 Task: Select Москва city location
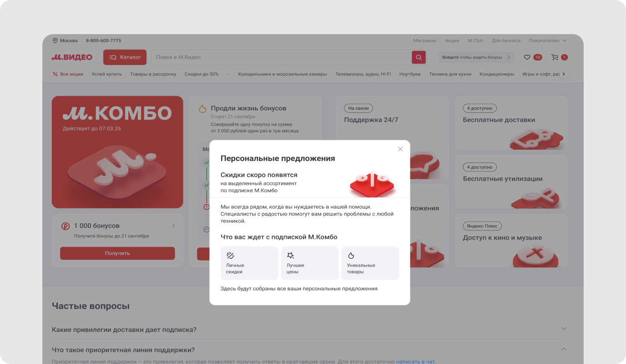point(65,40)
